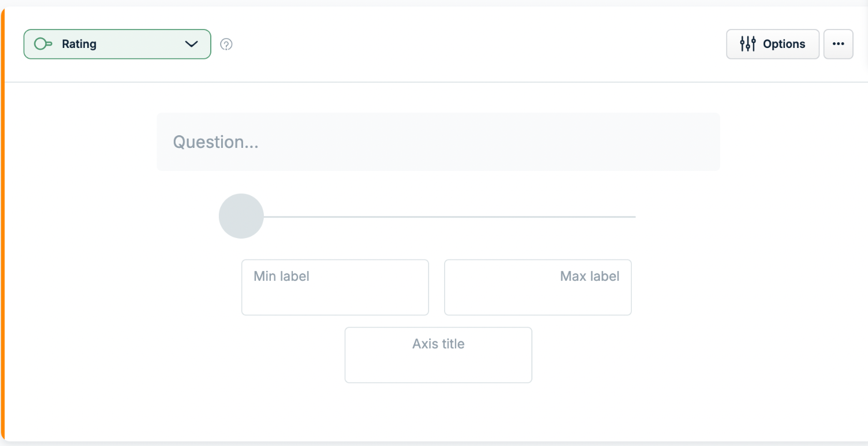This screenshot has height=446, width=868.
Task: Open the Options button
Action: [772, 44]
